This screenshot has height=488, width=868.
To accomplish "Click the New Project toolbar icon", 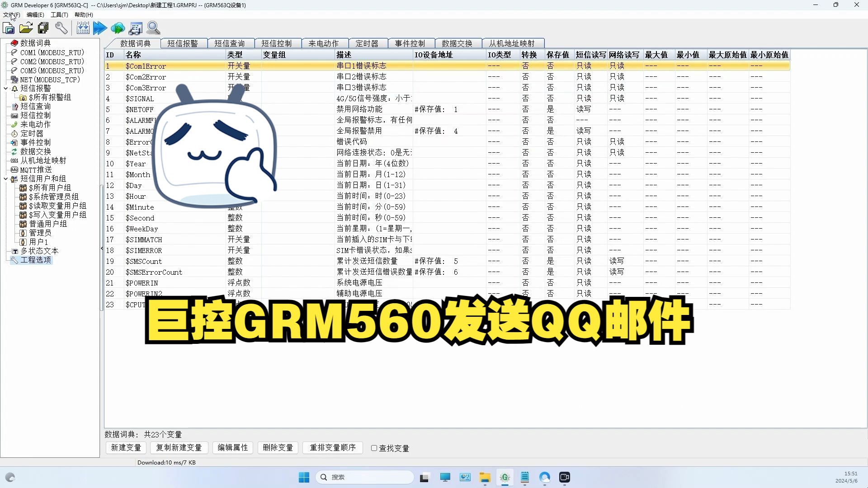I will coord(9,28).
